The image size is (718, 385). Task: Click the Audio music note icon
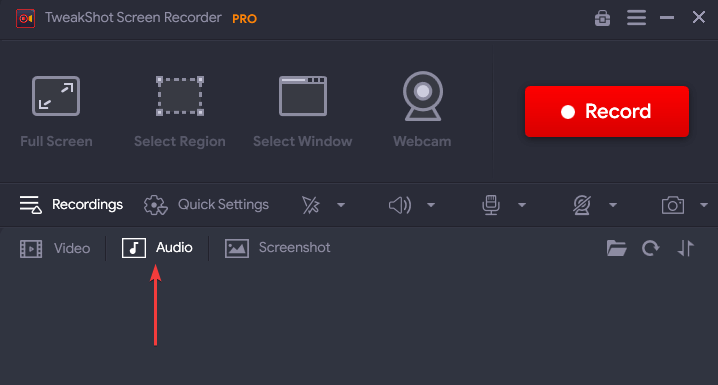pyautogui.click(x=134, y=248)
